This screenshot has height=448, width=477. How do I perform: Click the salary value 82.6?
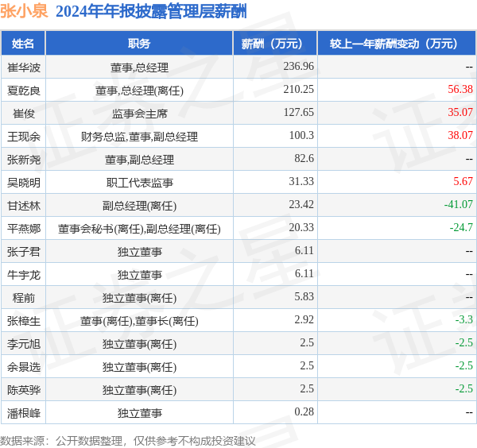click(x=304, y=158)
